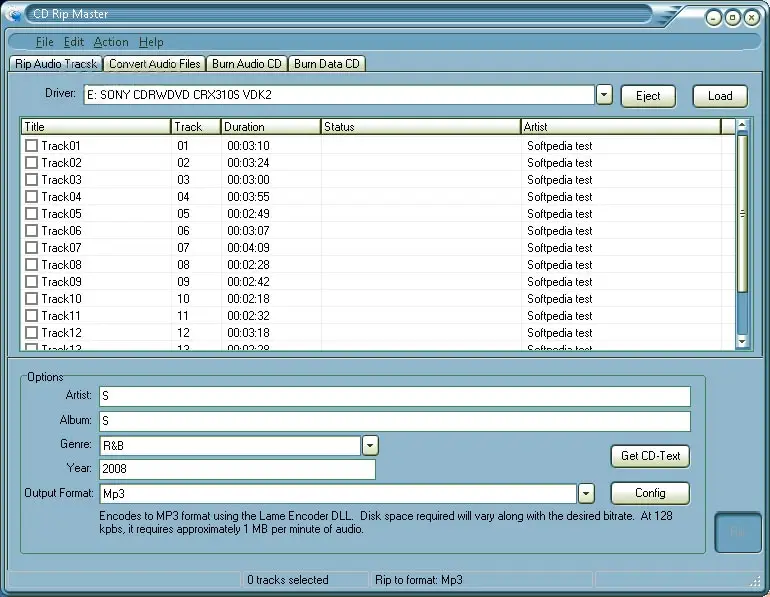Click the track list scrollbar thumb
770x597 pixels.
pyautogui.click(x=742, y=214)
